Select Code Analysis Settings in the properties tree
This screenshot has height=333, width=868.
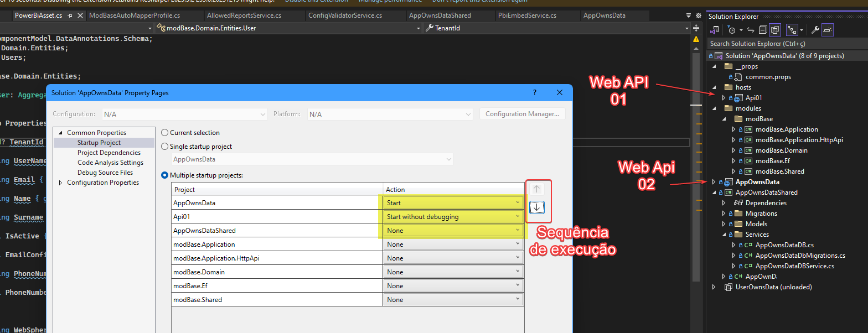coord(110,163)
